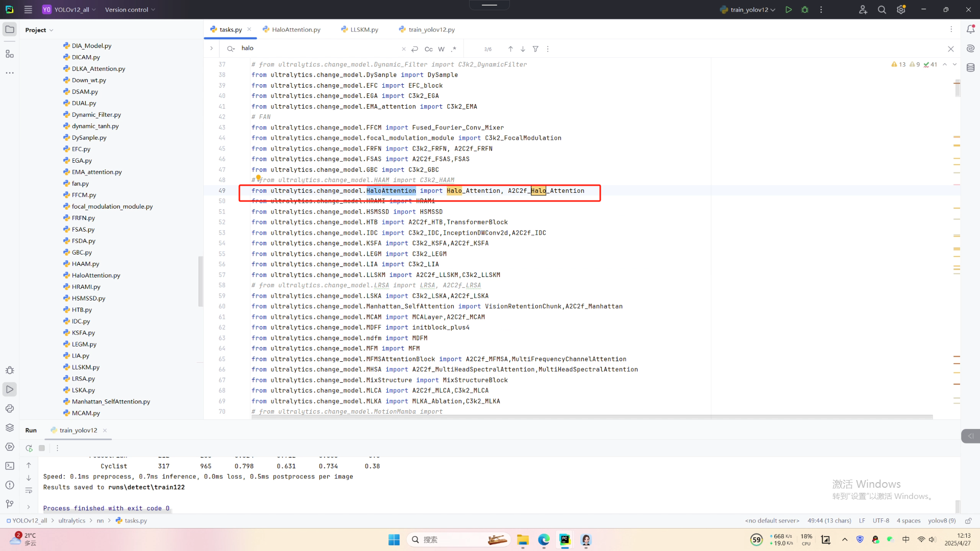Click ultralytics in the breadcrumb path
The width and height of the screenshot is (980, 551).
point(71,521)
